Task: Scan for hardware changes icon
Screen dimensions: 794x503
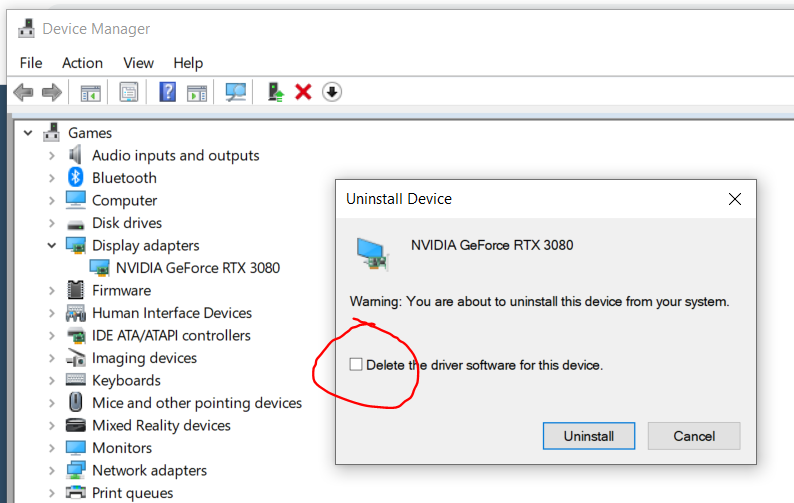Action: [x=235, y=92]
